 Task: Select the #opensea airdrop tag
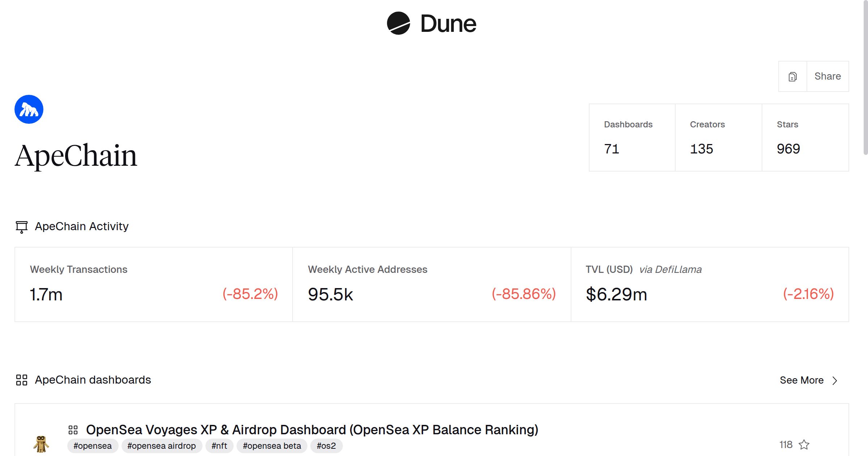pos(161,446)
